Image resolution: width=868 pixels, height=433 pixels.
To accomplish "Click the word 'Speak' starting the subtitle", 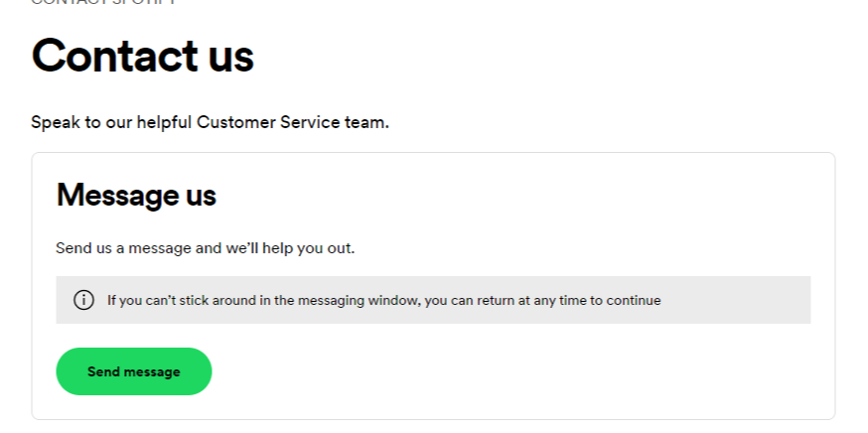I will (x=52, y=123).
